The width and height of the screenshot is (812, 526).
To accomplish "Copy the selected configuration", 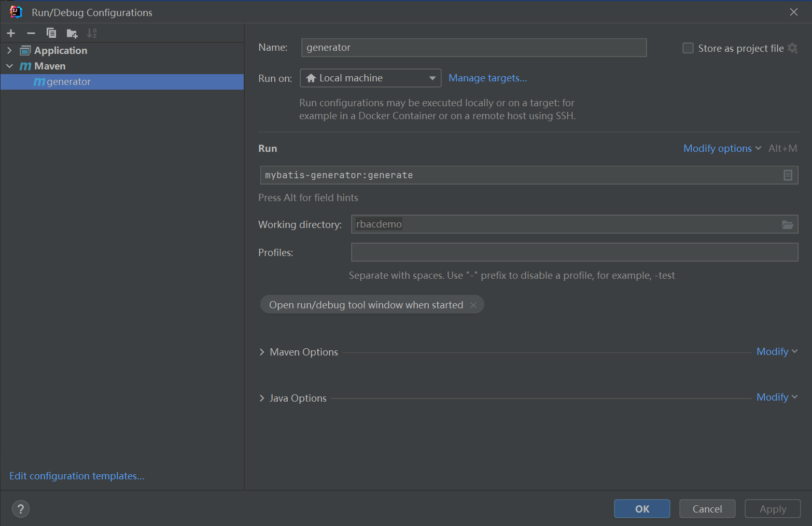I will coord(51,33).
